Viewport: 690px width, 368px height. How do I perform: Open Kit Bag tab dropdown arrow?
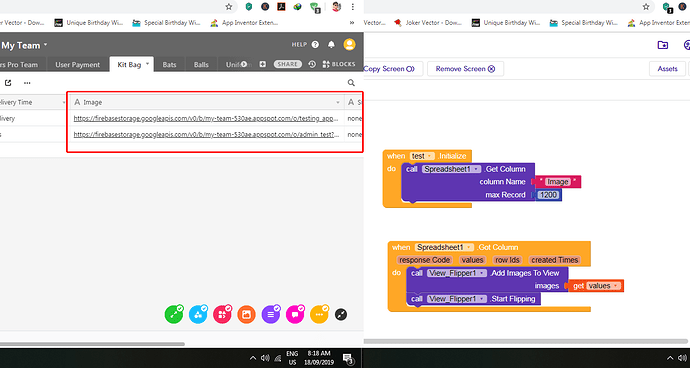pyautogui.click(x=148, y=64)
